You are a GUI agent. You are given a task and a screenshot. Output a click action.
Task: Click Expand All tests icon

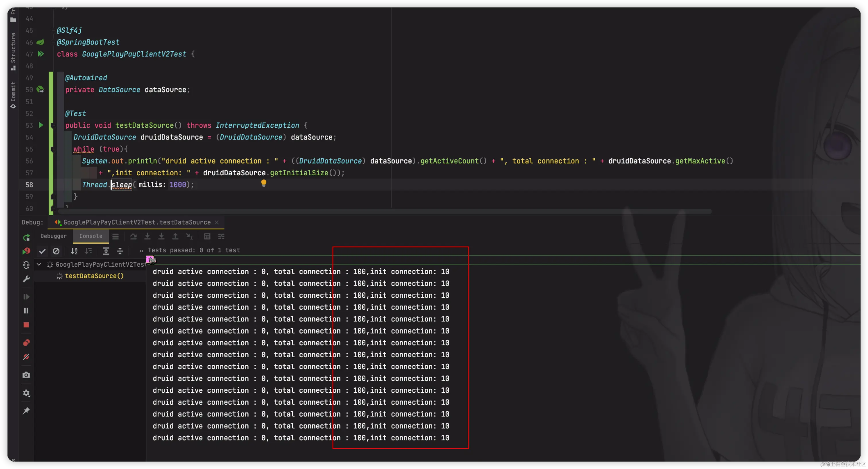106,251
